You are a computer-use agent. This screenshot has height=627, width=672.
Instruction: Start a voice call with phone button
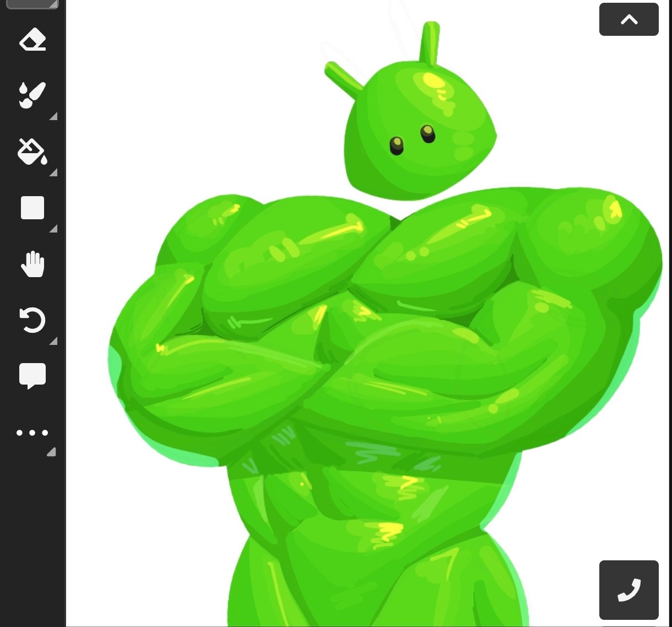pyautogui.click(x=628, y=590)
